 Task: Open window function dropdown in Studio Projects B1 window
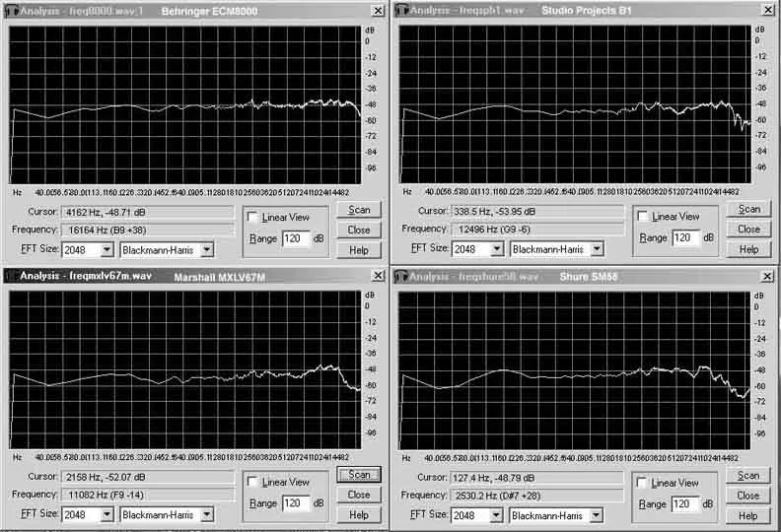point(598,249)
